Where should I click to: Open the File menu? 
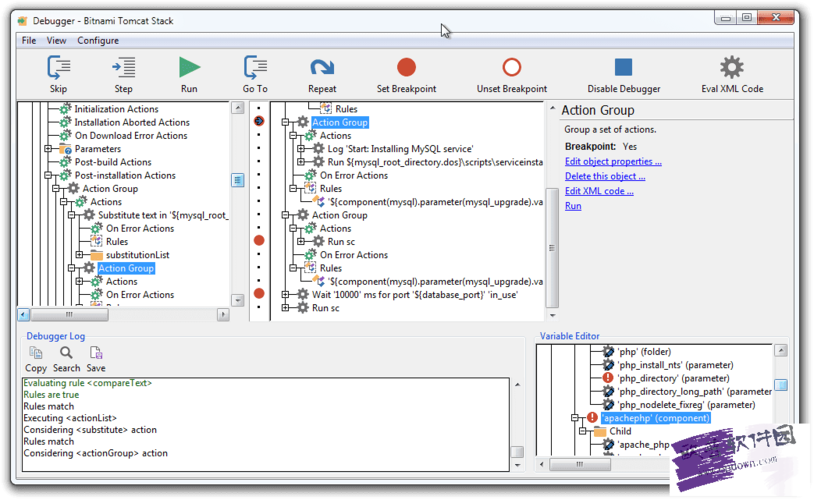(x=29, y=40)
